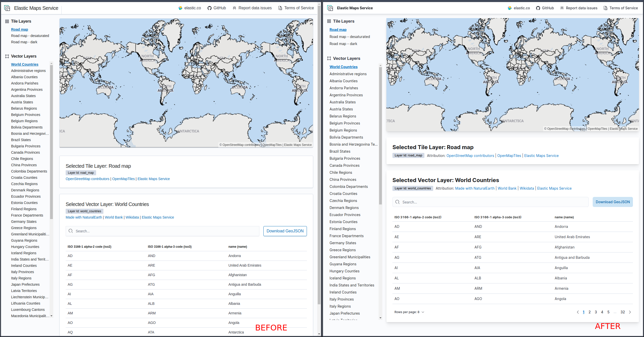Click the Elastic Maps Service logo icon in the AFTER header
Image resolution: width=644 pixels, height=337 pixels.
[330, 8]
